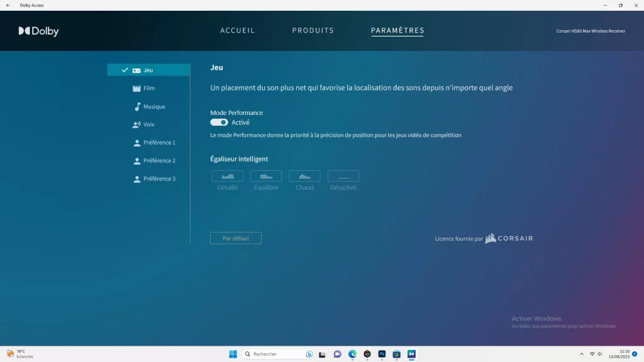The image size is (644, 362).
Task: Click the 'Le mode Performance donne la priorité' text
Action: 336,135
